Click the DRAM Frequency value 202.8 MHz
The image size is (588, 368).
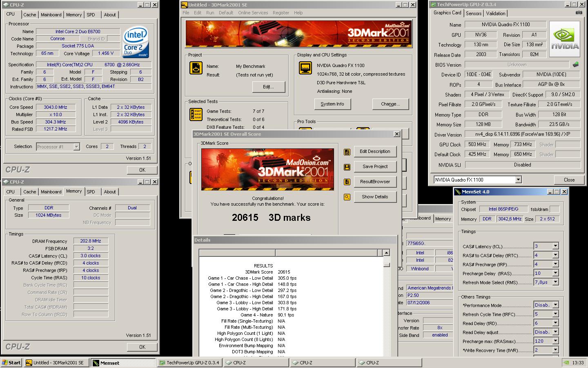(91, 241)
